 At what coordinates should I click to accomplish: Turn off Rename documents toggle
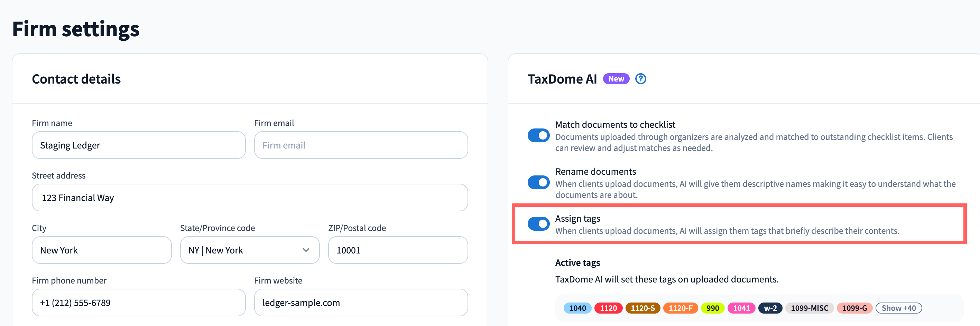click(538, 183)
